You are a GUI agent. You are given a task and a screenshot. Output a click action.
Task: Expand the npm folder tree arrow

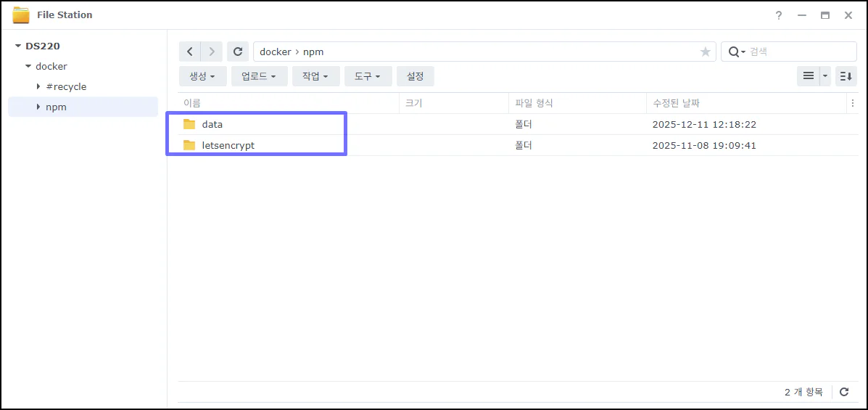38,107
